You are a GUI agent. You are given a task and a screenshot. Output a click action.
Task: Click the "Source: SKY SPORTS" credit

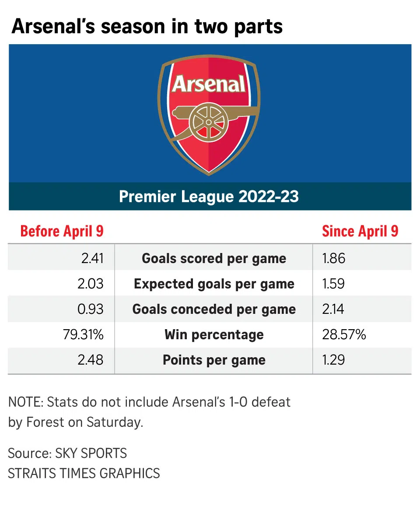[x=67, y=453]
